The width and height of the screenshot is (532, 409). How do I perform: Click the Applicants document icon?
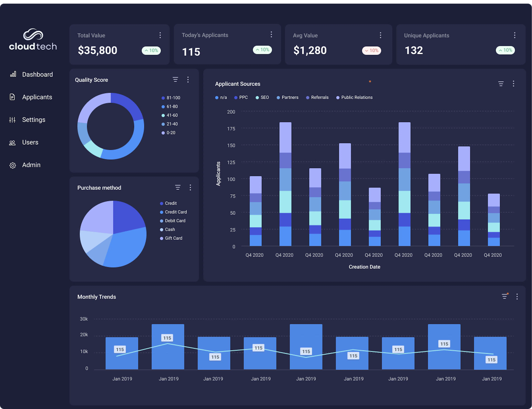point(12,97)
